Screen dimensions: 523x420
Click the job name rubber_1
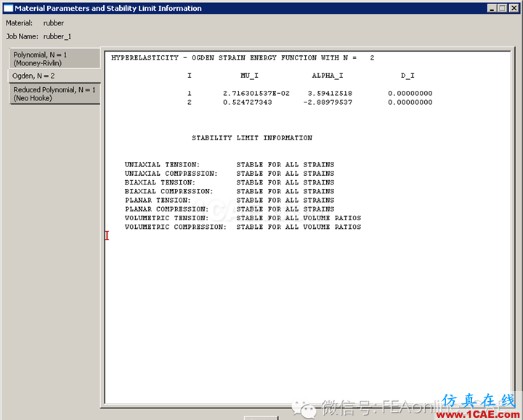[x=57, y=36]
